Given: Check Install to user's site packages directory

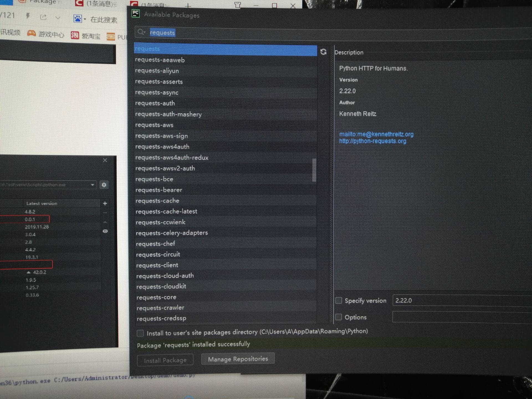Looking at the screenshot, I should (140, 333).
